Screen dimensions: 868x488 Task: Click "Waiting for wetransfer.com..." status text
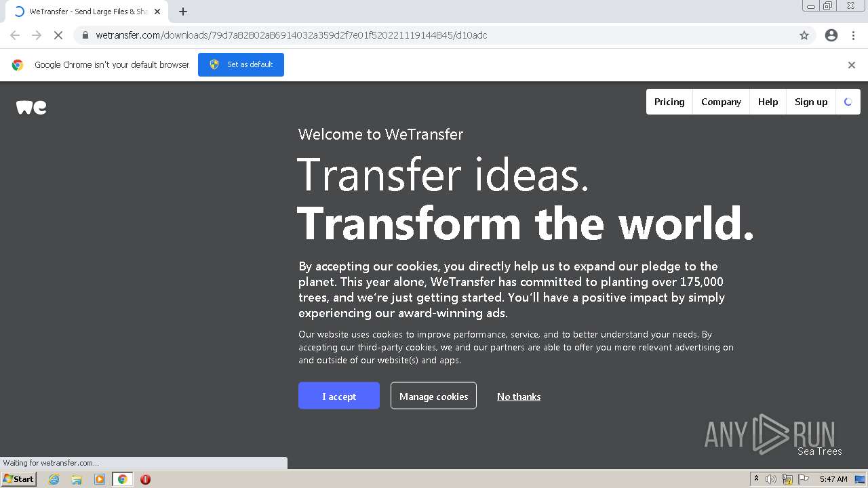[x=51, y=463]
